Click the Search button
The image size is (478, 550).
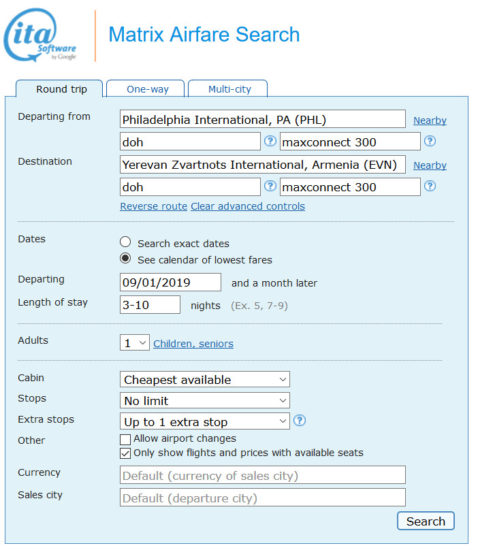[x=426, y=521]
